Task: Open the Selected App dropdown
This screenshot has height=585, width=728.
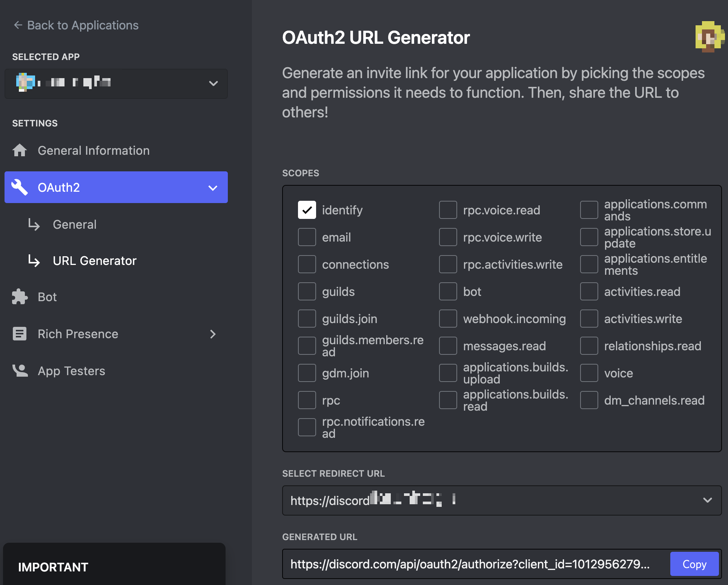Action: (x=213, y=83)
